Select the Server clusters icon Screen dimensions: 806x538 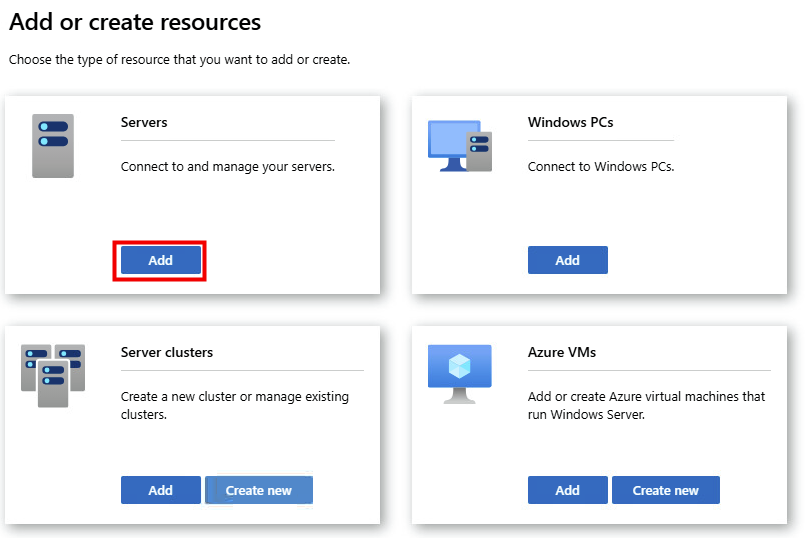tap(53, 375)
